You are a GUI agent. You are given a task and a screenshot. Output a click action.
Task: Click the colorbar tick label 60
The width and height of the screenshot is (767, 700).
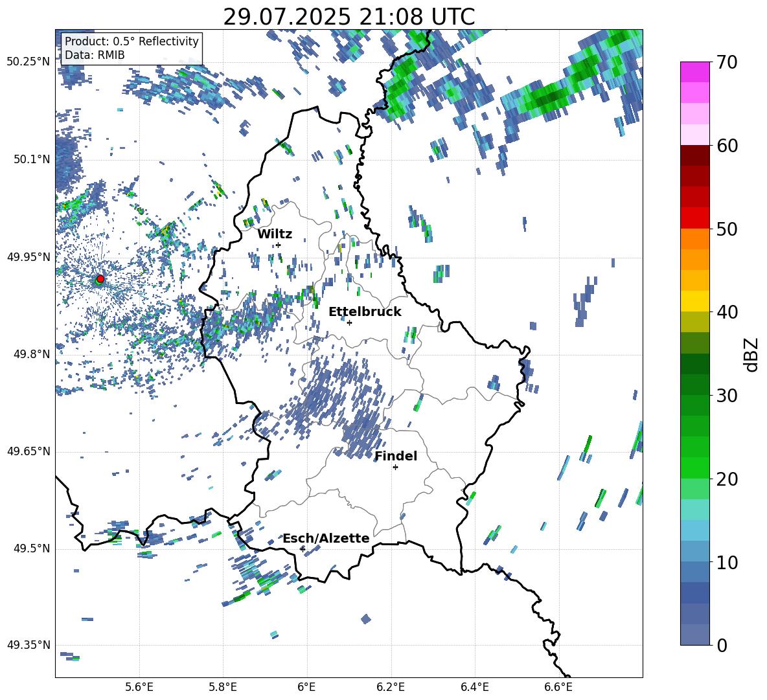coord(727,146)
